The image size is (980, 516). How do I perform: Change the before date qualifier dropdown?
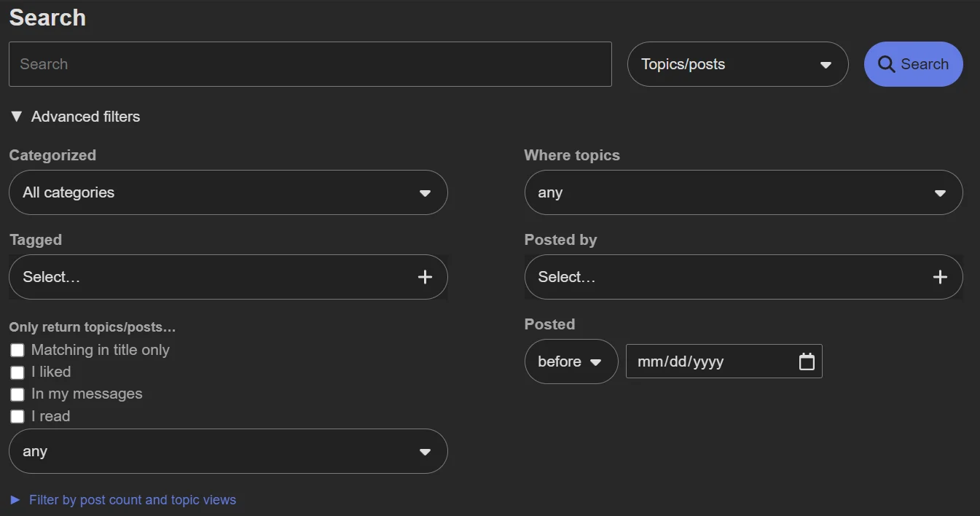point(571,361)
